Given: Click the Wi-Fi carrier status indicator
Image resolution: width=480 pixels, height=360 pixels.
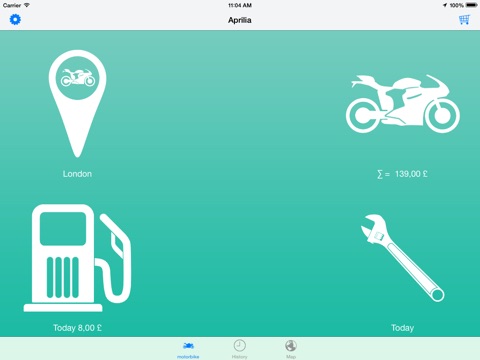Looking at the screenshot, I should coord(27,5).
